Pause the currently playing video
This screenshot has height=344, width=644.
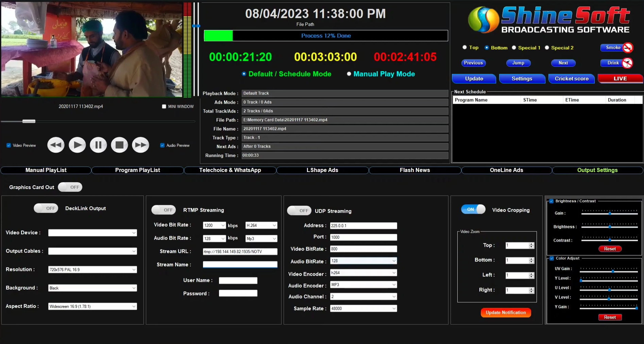click(98, 145)
